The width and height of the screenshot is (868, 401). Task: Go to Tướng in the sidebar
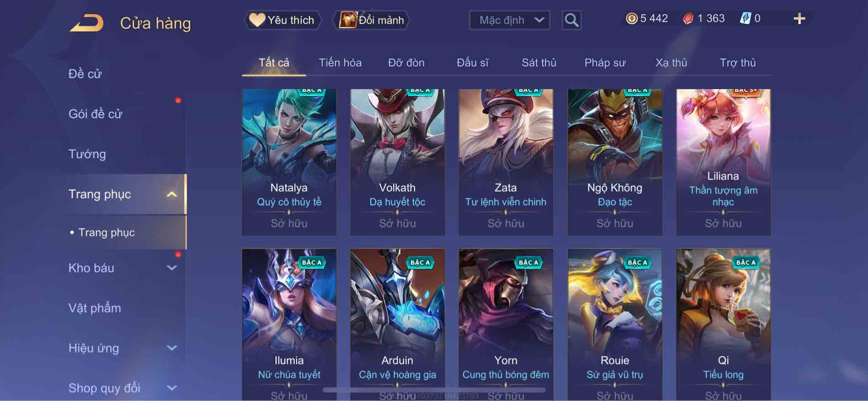click(x=87, y=154)
